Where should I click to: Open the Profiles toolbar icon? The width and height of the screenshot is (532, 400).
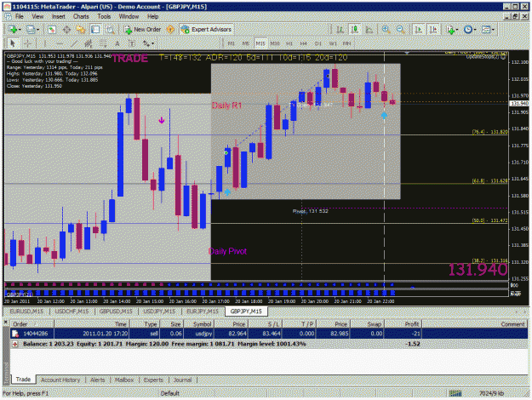[31, 30]
